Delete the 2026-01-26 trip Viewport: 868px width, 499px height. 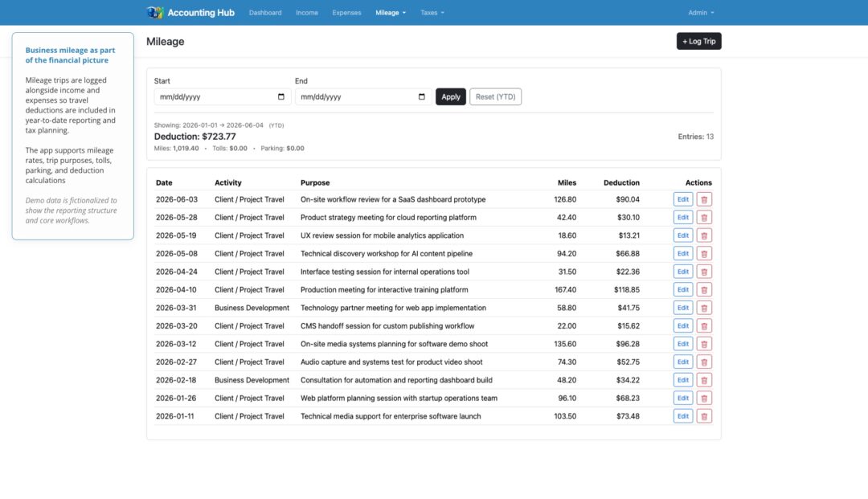(x=703, y=399)
